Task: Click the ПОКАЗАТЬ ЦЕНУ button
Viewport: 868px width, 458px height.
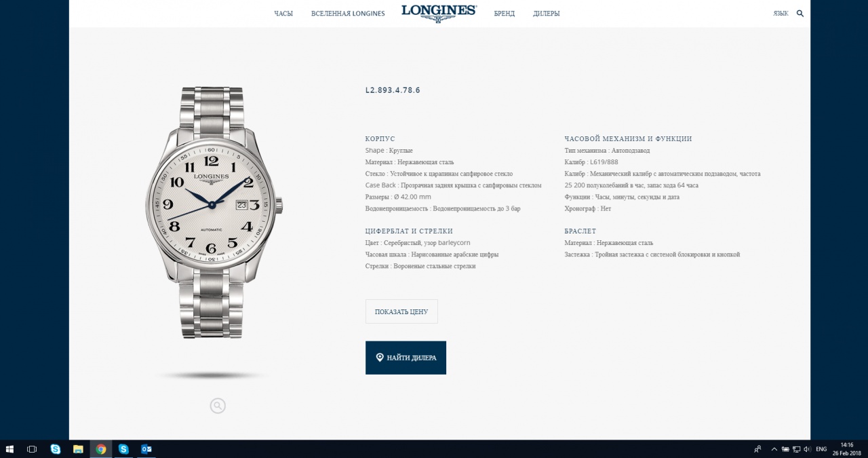Action: click(401, 311)
